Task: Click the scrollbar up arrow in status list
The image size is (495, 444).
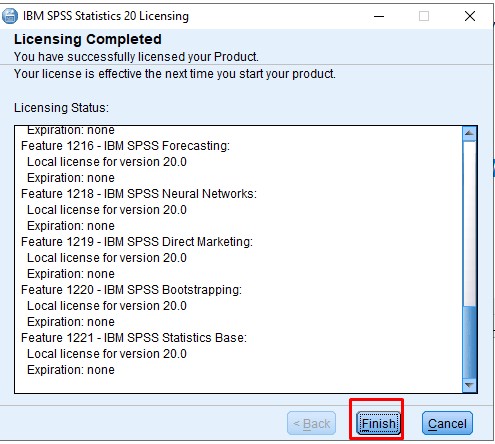Action: [469, 133]
